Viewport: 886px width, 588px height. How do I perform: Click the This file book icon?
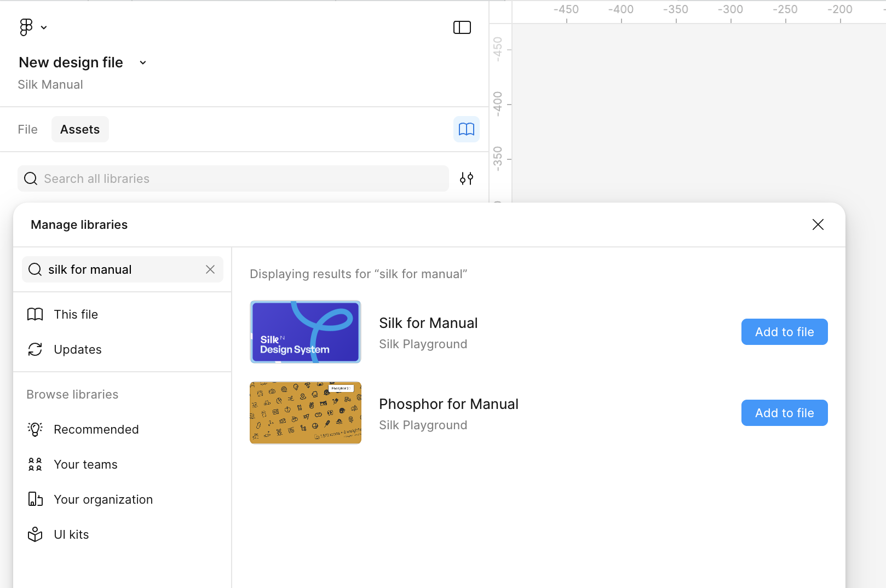[x=35, y=314]
